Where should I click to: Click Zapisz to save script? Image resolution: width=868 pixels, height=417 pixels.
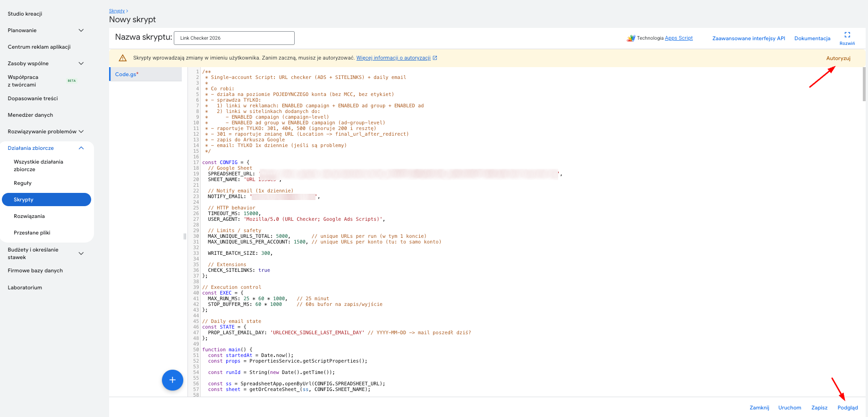[x=819, y=408]
